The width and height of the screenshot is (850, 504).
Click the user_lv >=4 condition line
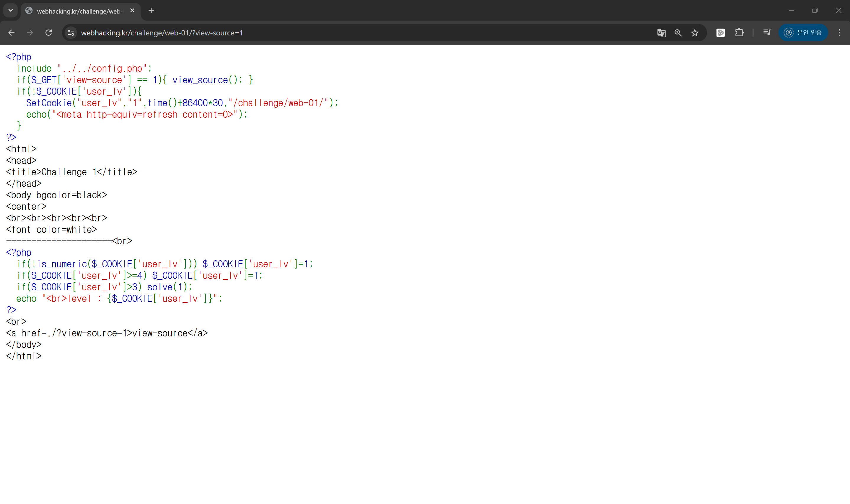coord(140,276)
